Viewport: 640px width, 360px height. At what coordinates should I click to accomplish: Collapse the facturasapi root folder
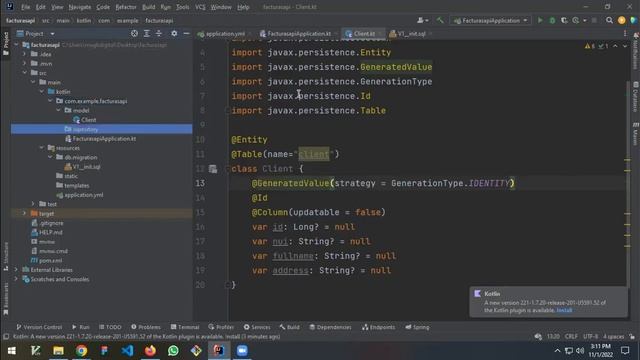[16, 45]
